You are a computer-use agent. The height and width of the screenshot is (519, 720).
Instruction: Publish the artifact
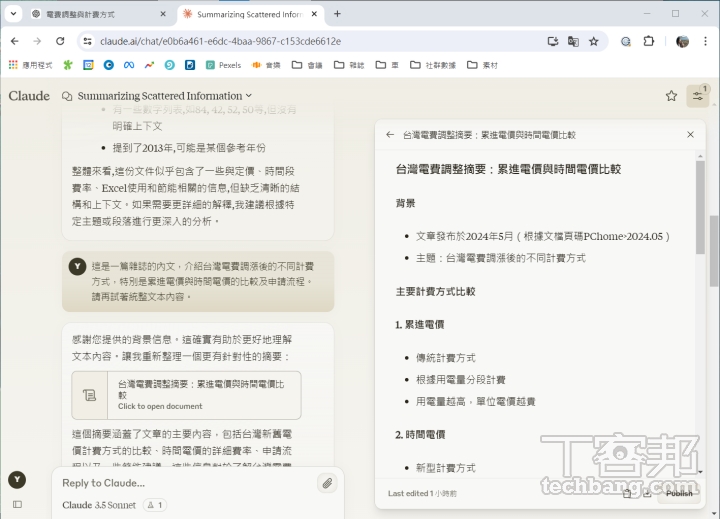coord(679,493)
